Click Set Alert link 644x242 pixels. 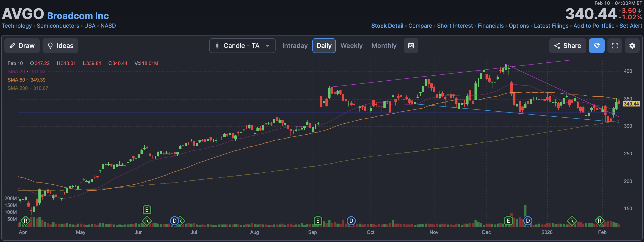(x=630, y=26)
